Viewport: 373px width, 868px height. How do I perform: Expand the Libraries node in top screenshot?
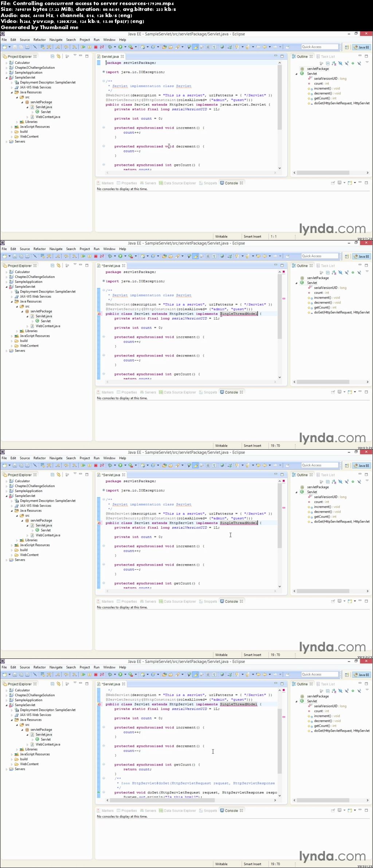tap(17, 122)
